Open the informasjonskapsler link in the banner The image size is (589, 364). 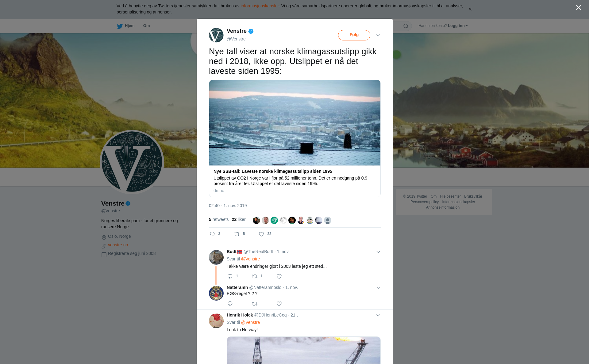260,6
